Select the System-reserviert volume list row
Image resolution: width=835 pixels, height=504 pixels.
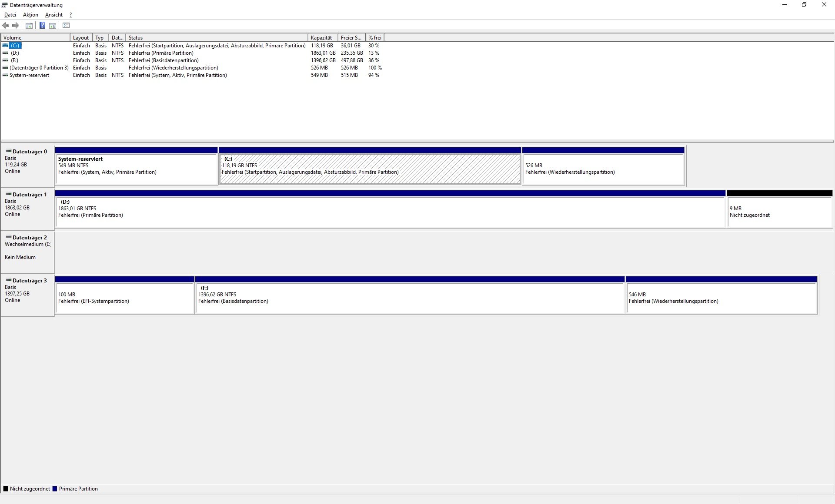point(29,75)
